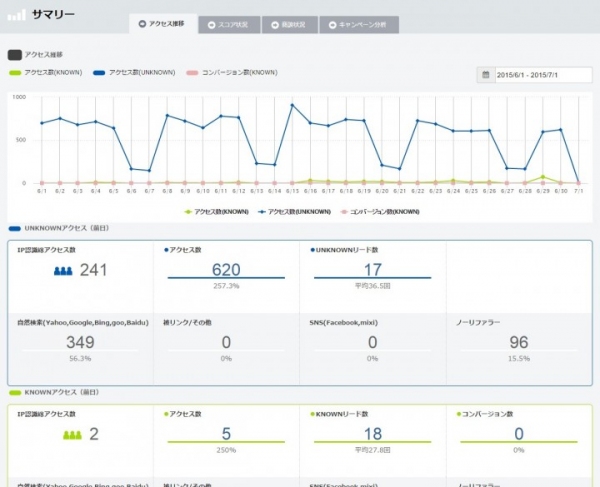Click the dark アクセス推移 section icon
The height and width of the screenshot is (487, 600).
[15, 55]
